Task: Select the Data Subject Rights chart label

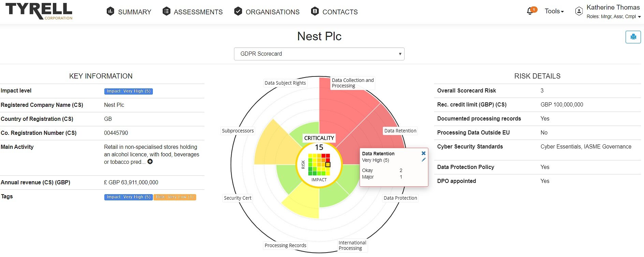Action: [285, 83]
